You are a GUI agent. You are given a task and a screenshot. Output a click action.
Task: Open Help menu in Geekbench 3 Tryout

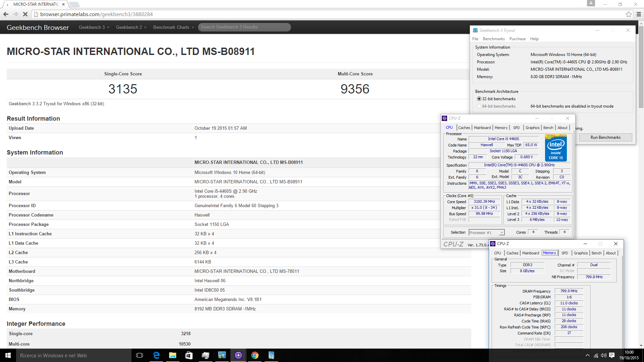(534, 39)
